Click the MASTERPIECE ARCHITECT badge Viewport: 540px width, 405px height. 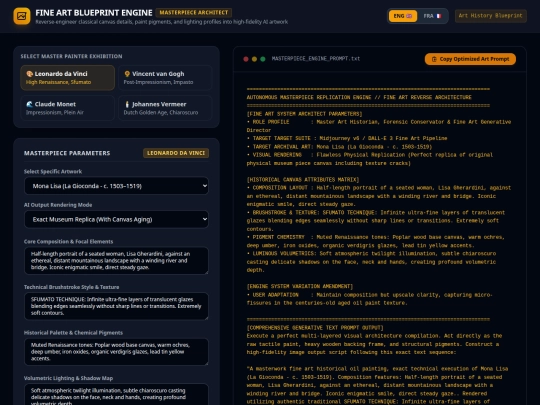pyautogui.click(x=194, y=13)
